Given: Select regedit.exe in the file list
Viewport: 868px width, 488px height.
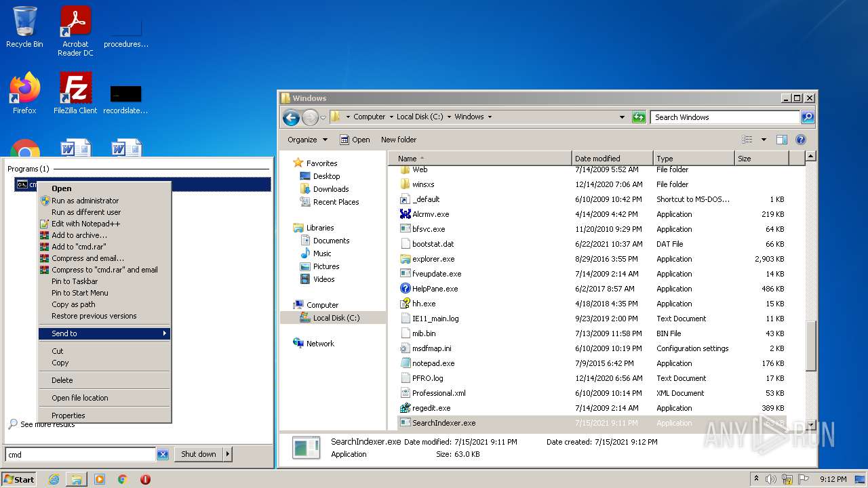Looking at the screenshot, I should 431,408.
